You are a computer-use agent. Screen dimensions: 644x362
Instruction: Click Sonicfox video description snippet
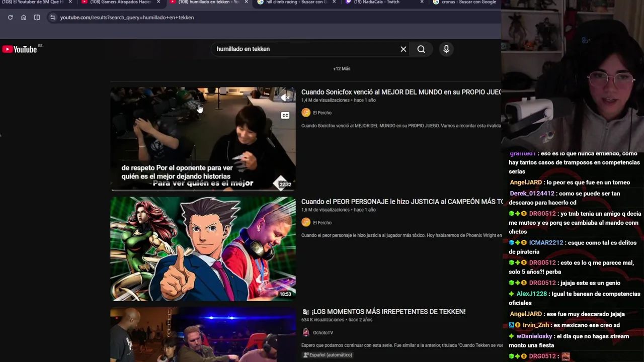pyautogui.click(x=401, y=126)
